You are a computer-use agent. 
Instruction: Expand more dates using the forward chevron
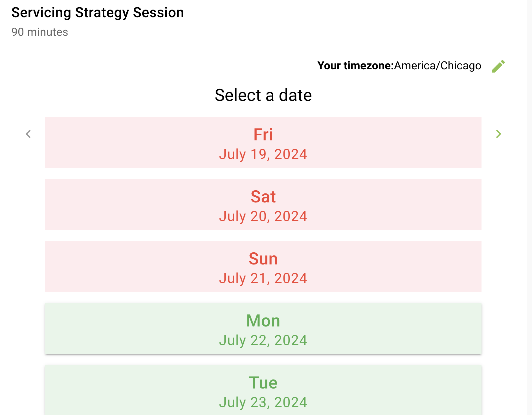pos(499,134)
